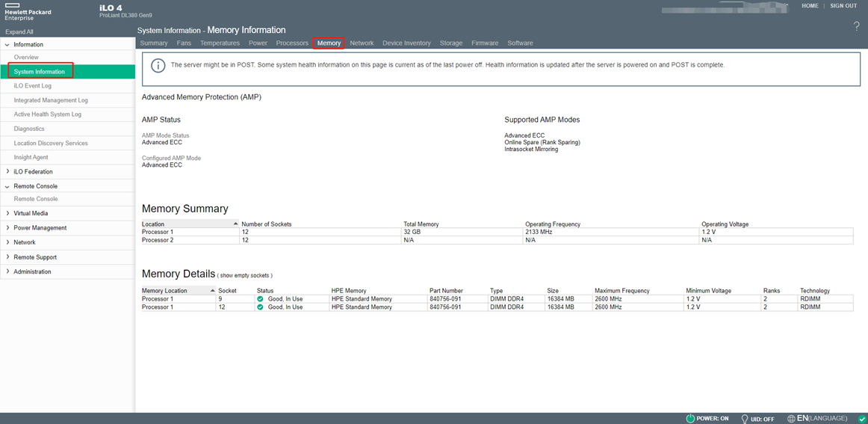Click the language globe icon
868x424 pixels.
791,419
